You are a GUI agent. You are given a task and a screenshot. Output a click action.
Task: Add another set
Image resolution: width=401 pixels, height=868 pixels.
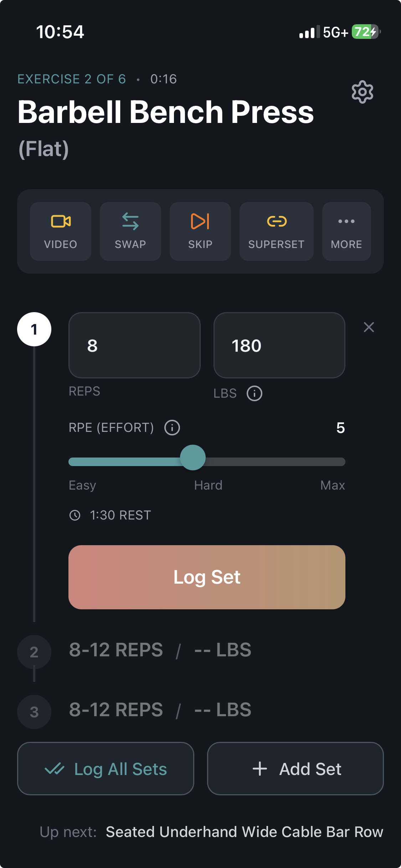point(295,768)
